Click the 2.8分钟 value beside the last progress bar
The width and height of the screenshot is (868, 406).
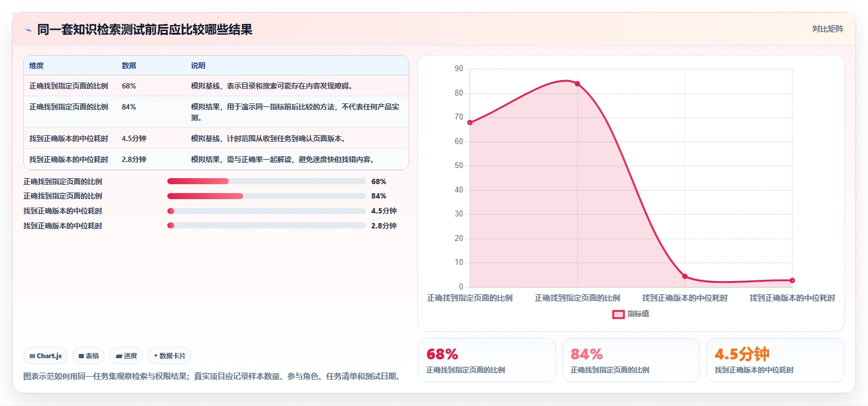pos(384,225)
